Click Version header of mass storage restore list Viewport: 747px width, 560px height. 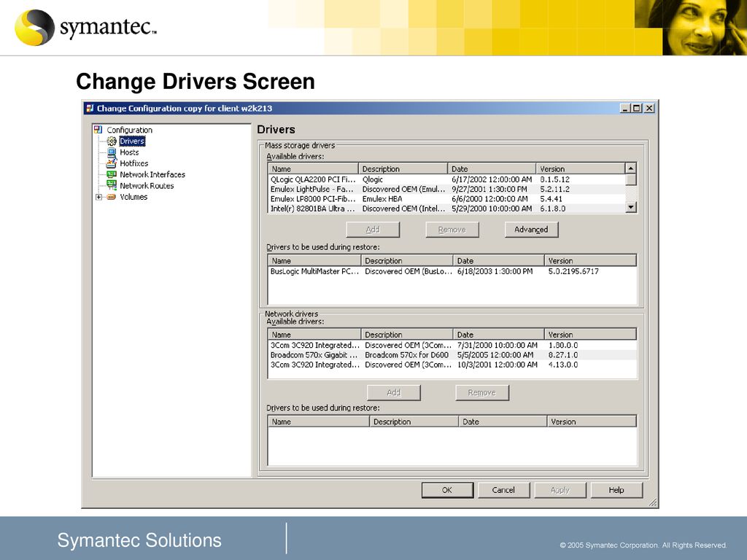click(590, 260)
